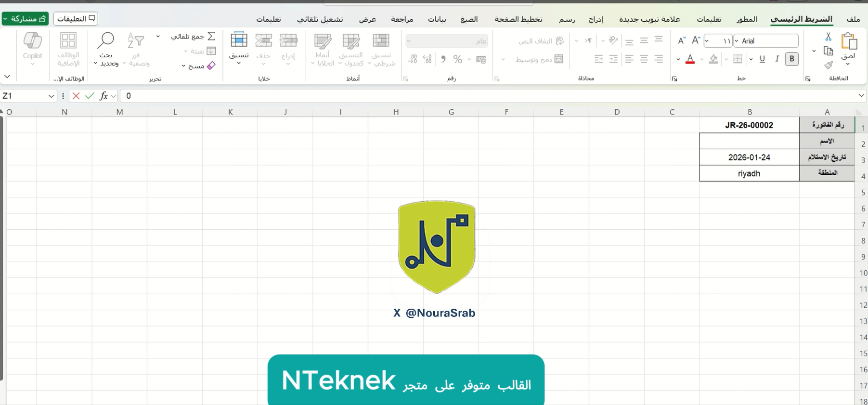The image size is (868, 405).
Task: Click the AutoSum sigma icon
Action: coord(211,37)
